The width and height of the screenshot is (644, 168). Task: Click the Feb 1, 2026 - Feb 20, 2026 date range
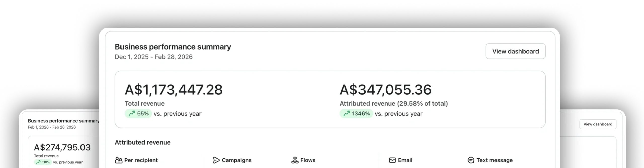click(52, 127)
